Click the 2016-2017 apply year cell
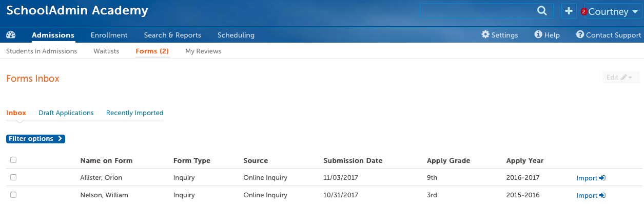This screenshot has height=204, width=644. [523, 178]
